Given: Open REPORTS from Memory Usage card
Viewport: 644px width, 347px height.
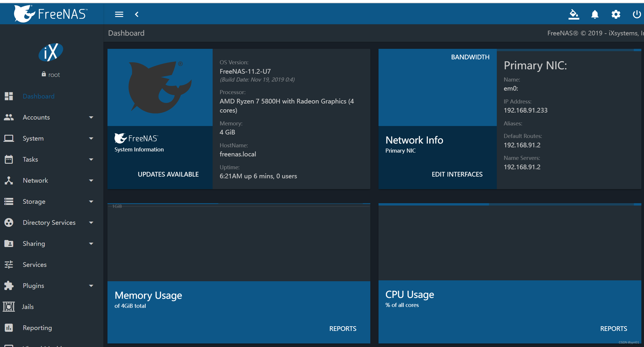Looking at the screenshot, I should pos(343,329).
